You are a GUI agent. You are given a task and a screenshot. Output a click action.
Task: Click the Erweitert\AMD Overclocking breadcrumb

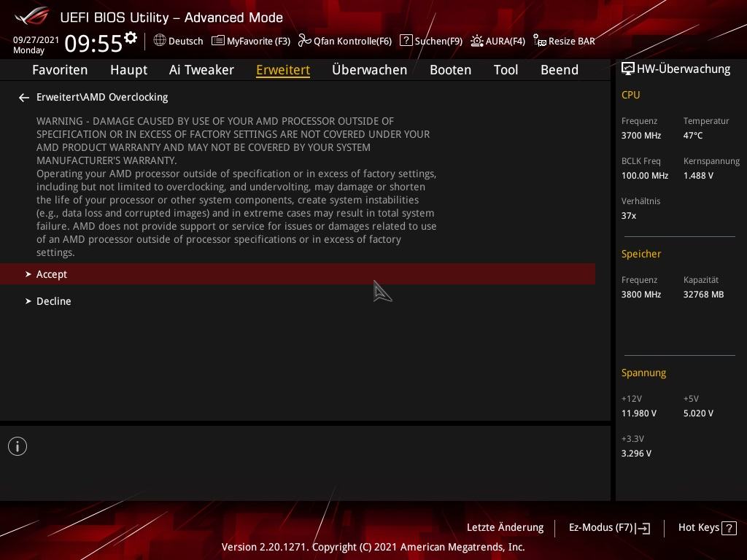pyautogui.click(x=102, y=97)
